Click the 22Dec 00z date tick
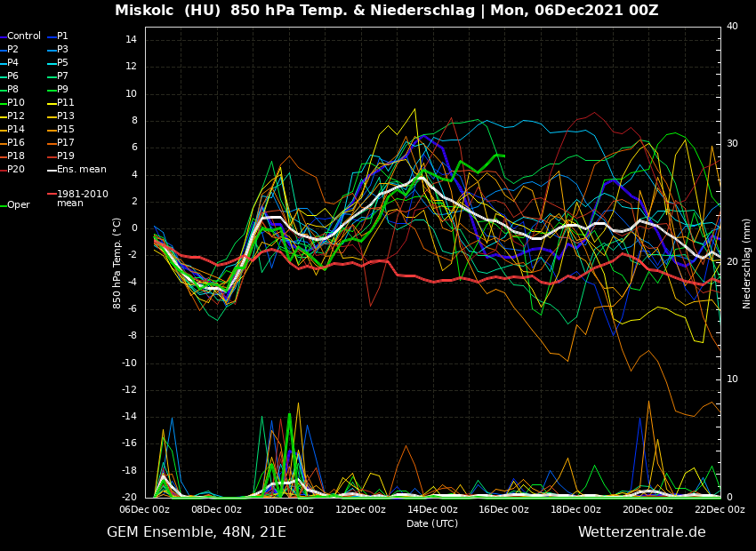756x551 pixels. [x=719, y=509]
